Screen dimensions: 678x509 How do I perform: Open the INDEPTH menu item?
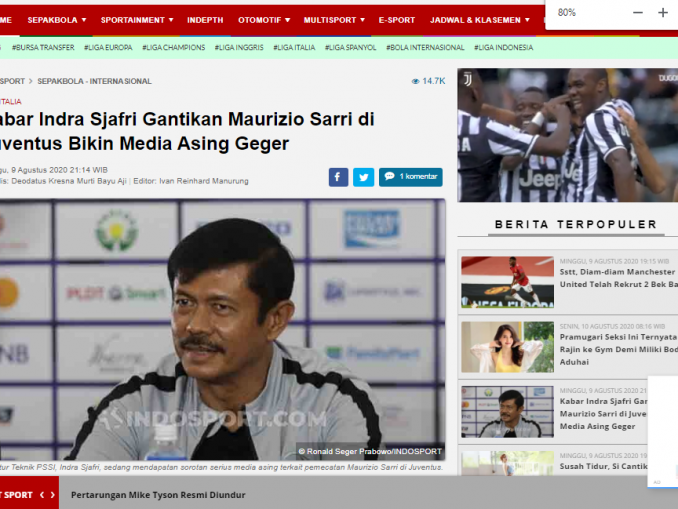[205, 20]
